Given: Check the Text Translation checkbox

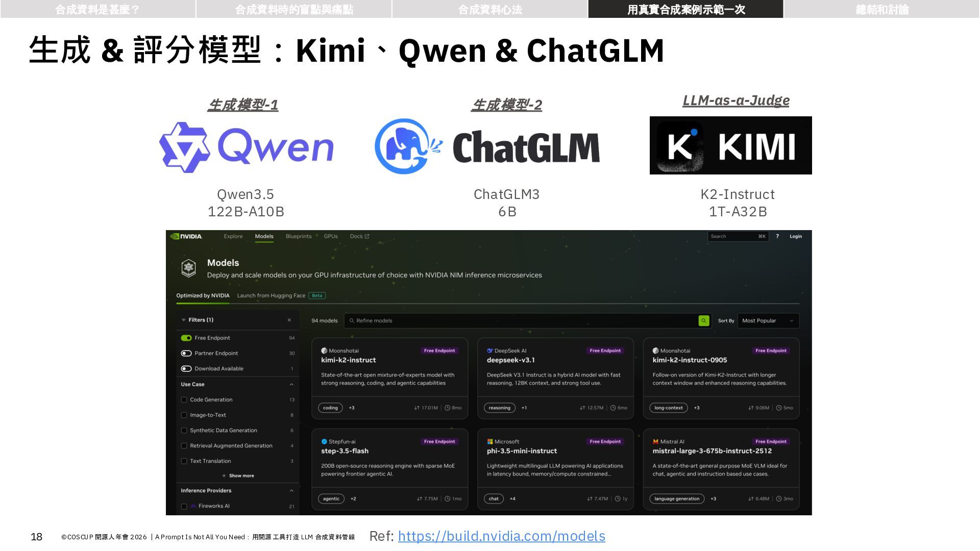Looking at the screenshot, I should click(184, 461).
